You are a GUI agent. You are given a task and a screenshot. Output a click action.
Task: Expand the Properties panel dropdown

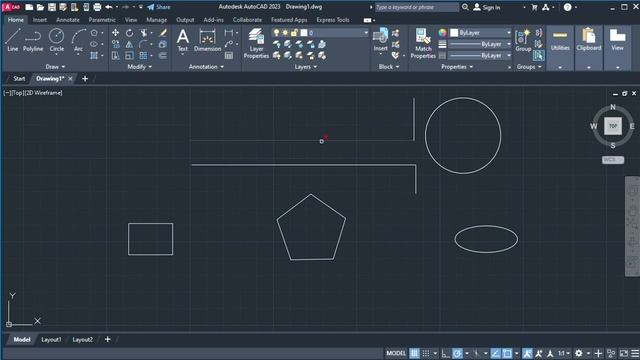point(457,67)
